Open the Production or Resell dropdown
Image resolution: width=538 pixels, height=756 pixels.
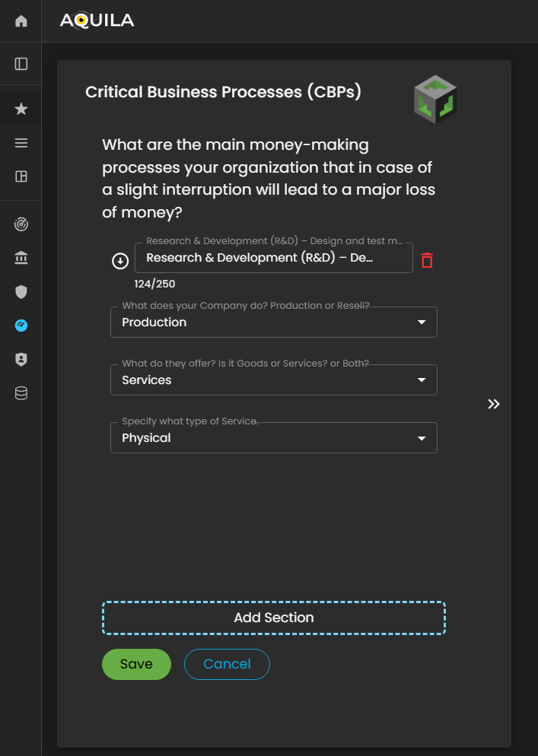point(273,322)
